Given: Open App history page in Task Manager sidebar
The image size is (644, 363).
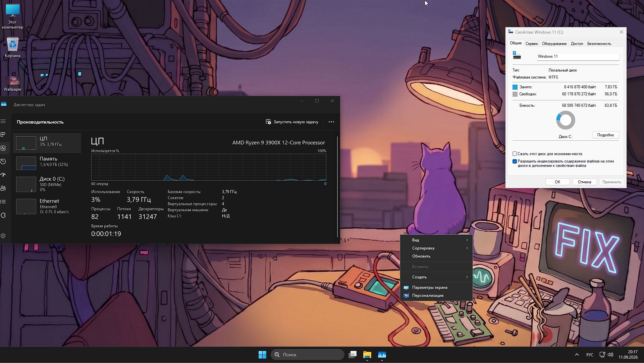Looking at the screenshot, I should coord(3,162).
